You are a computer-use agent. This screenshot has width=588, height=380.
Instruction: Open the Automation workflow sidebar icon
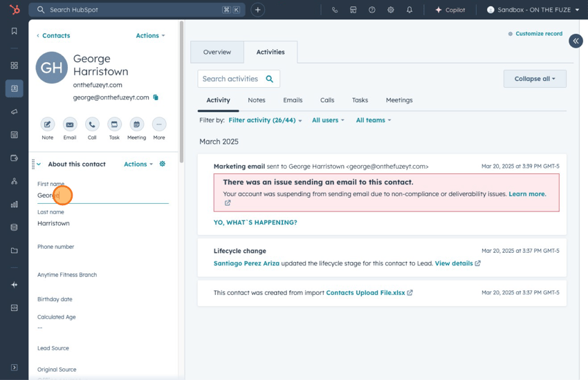point(15,181)
